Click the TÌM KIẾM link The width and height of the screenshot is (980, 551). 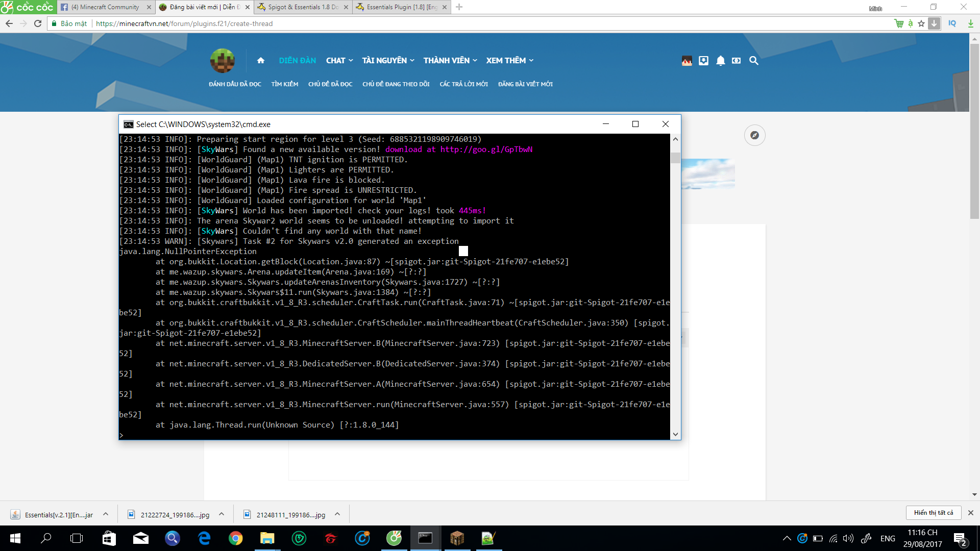pos(284,84)
